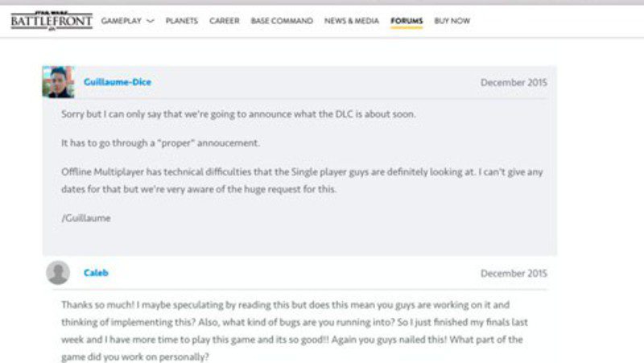Image resolution: width=644 pixels, height=363 pixels.
Task: Click the "/Guillaume" signature line
Action: coord(85,217)
